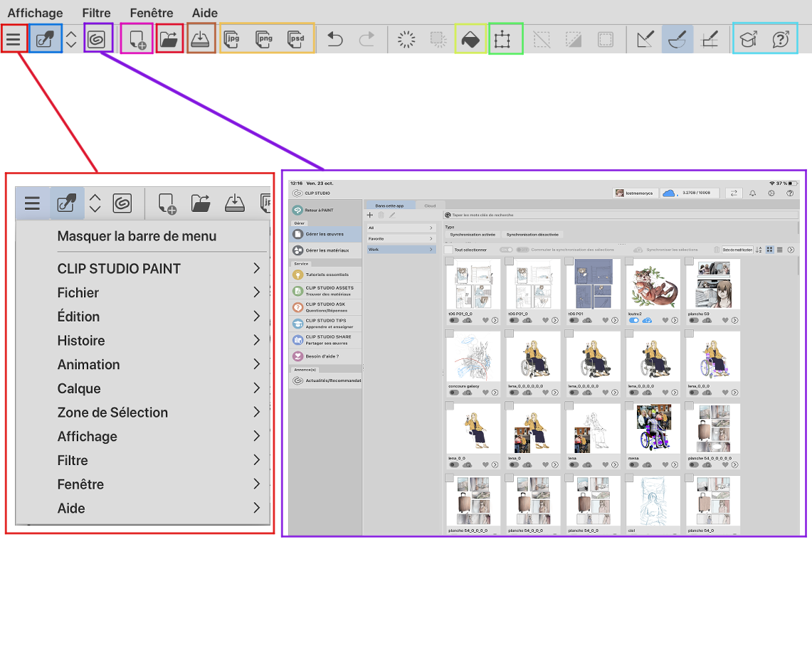Viewport: 812px width, 660px height.
Task: Click the Redo arrow in the toolbar
Action: point(367,39)
